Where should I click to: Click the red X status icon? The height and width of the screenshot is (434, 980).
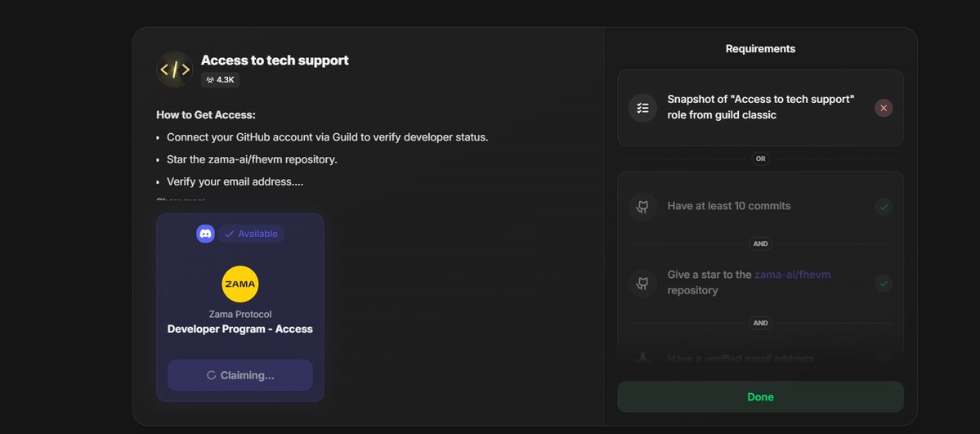coord(884,108)
